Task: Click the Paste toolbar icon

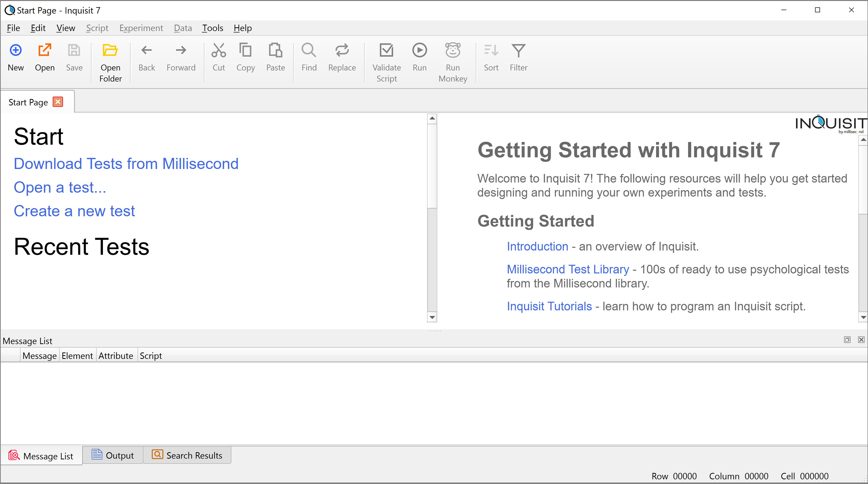Action: (x=275, y=50)
